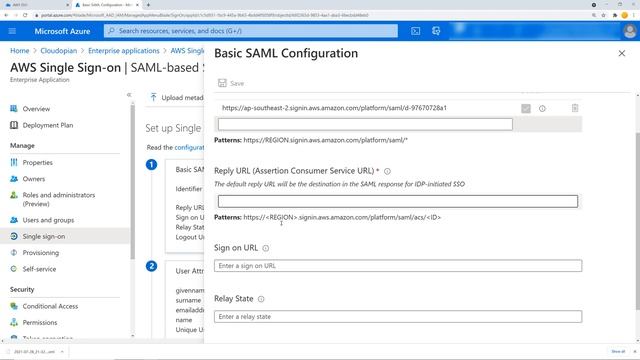Viewport: 640px width, 360px height.
Task: Open the configuration guide link
Action: 189,147
